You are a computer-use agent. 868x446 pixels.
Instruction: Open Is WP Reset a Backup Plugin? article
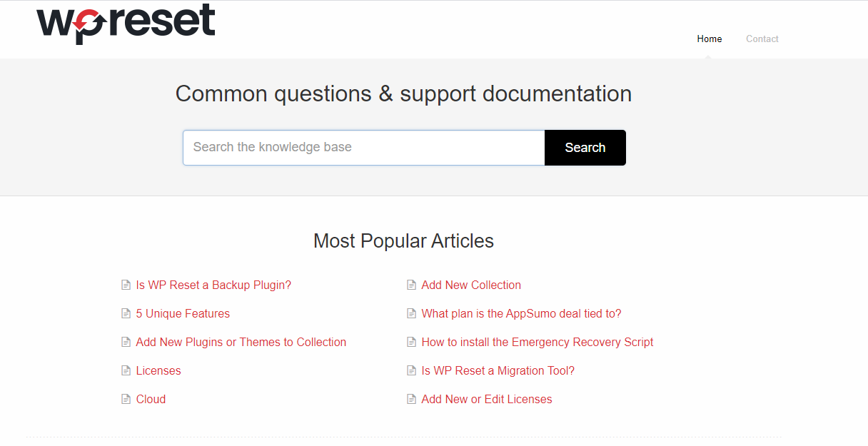213,285
